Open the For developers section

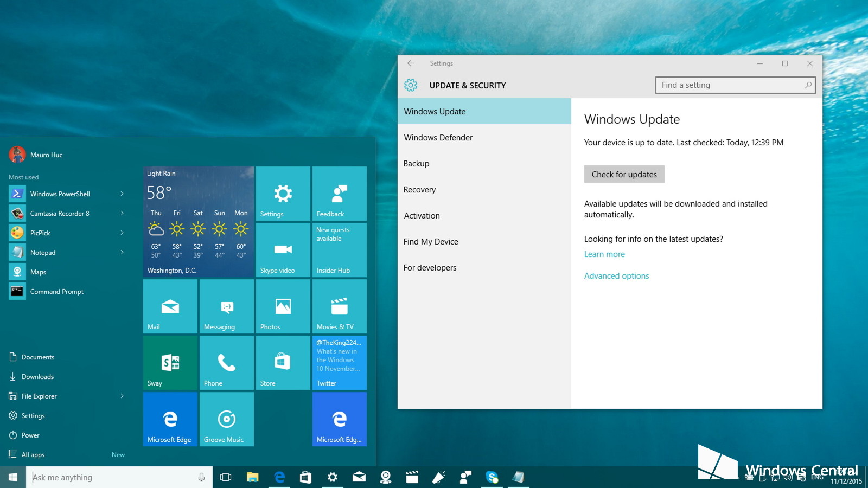[484, 267]
